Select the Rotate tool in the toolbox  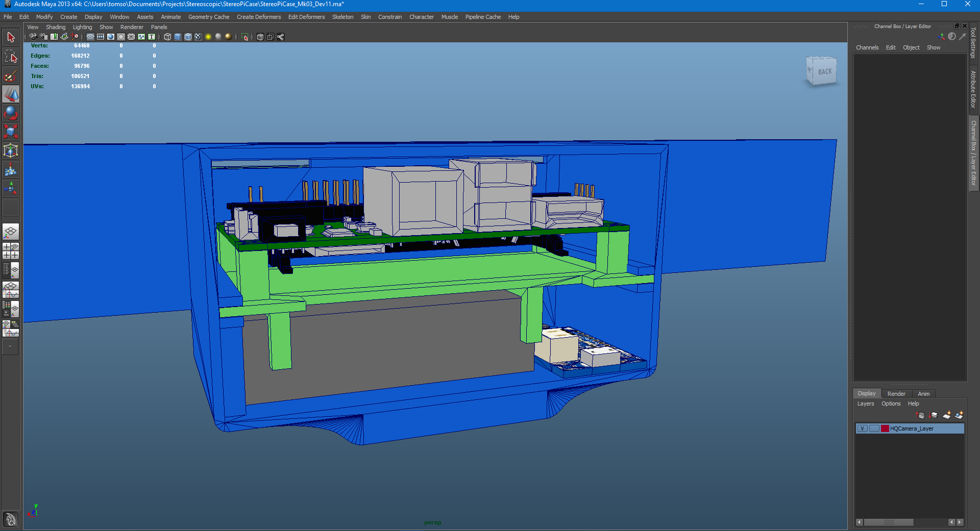[11, 113]
